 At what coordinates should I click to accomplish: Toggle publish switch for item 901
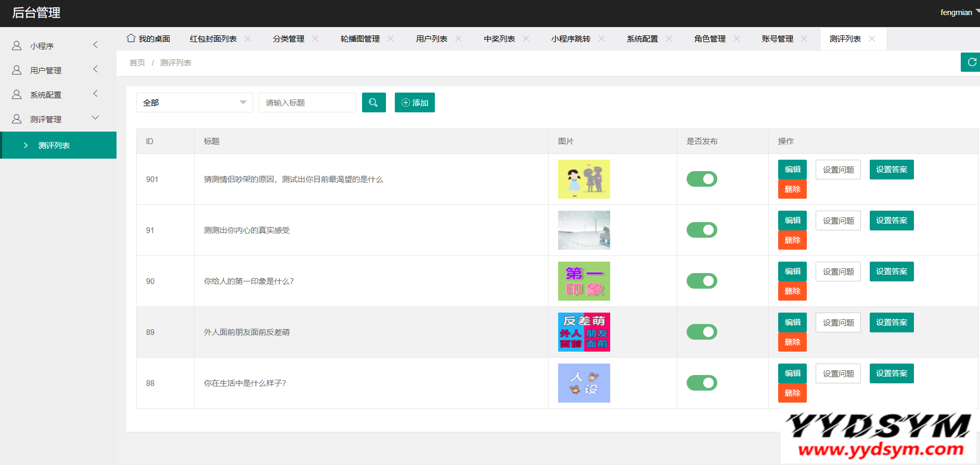[701, 179]
